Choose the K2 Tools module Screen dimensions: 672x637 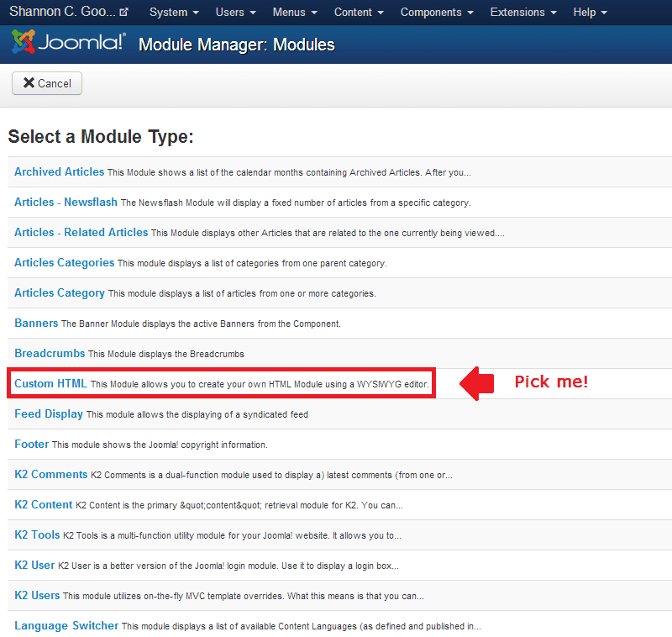coord(37,535)
